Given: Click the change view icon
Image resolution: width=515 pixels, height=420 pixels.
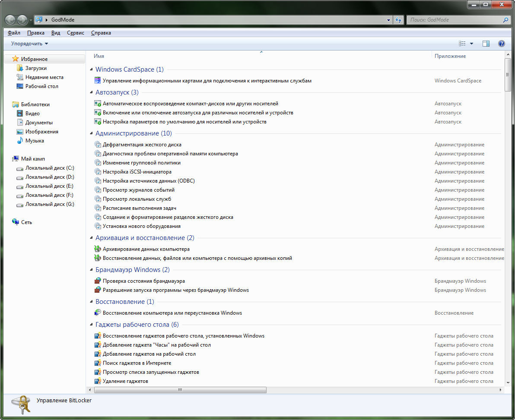Looking at the screenshot, I should (462, 44).
